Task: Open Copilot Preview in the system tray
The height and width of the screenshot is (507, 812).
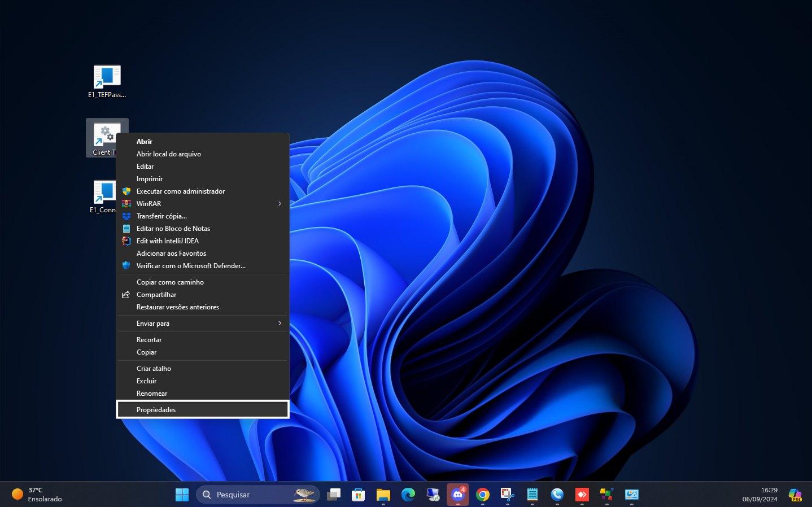Action: 795,495
